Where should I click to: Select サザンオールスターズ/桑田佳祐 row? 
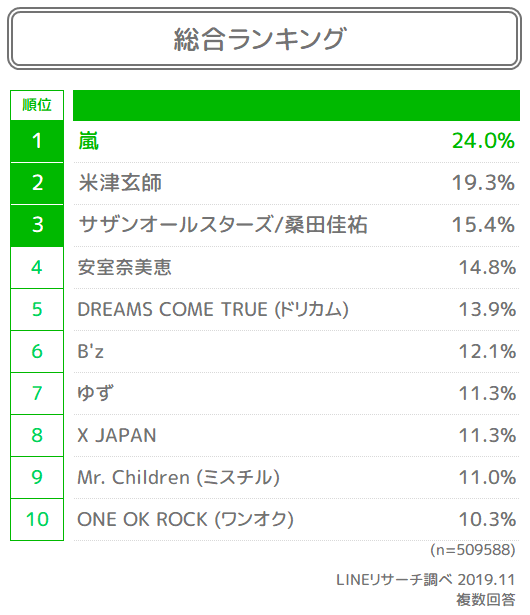coord(296,226)
